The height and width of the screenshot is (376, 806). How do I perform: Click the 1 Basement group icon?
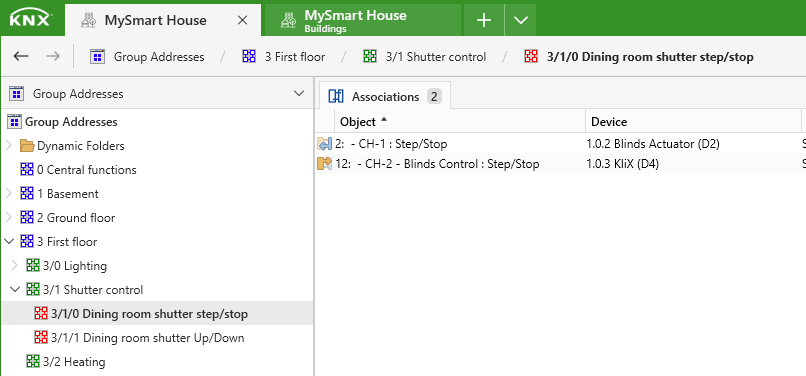(x=27, y=194)
